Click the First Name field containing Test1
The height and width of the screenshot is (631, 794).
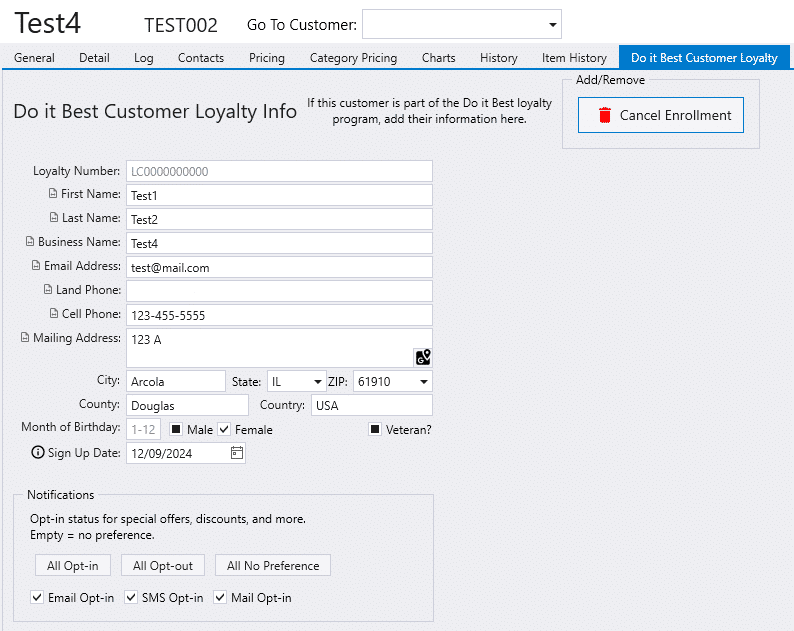click(280, 195)
